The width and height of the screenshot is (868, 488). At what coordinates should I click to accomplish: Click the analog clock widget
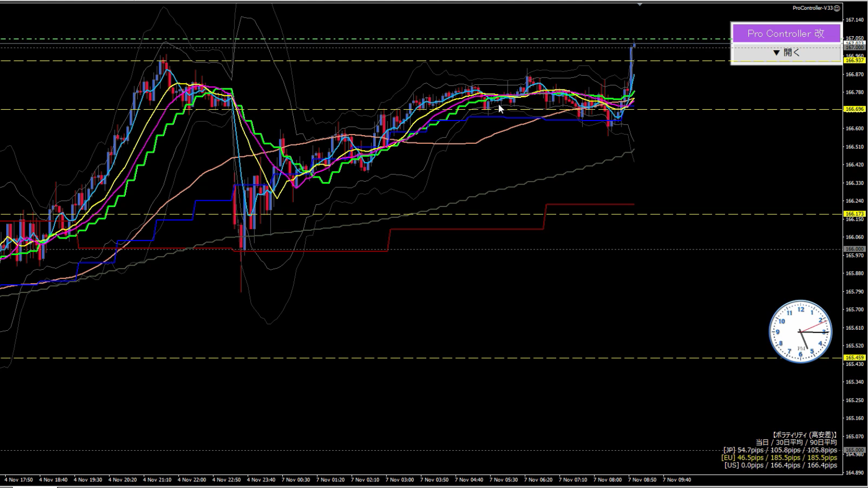pyautogui.click(x=801, y=331)
